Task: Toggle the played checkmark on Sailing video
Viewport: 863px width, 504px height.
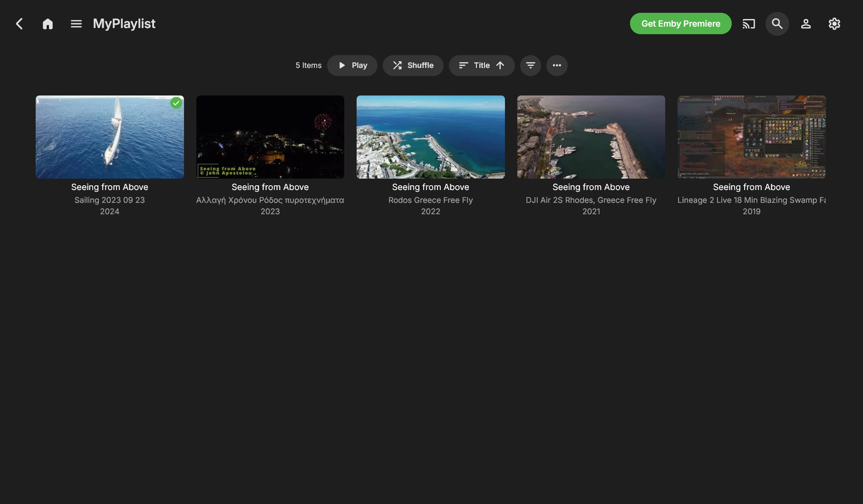Action: [176, 103]
